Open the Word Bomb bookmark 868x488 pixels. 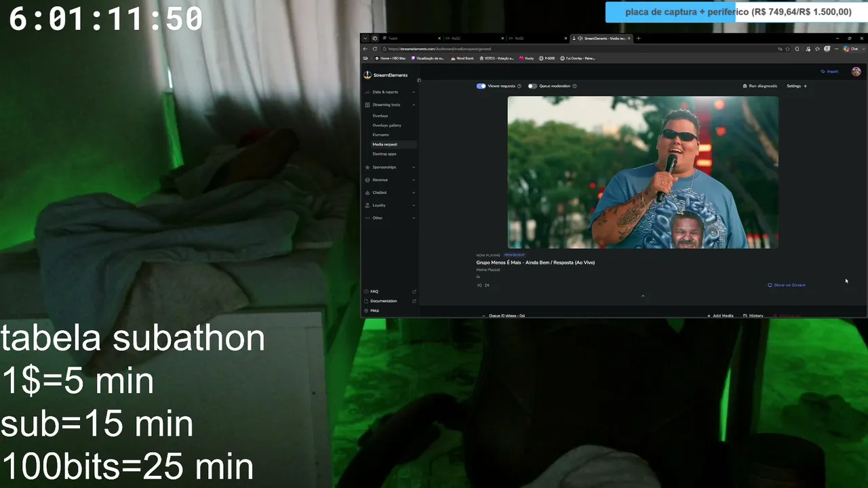[x=462, y=58]
